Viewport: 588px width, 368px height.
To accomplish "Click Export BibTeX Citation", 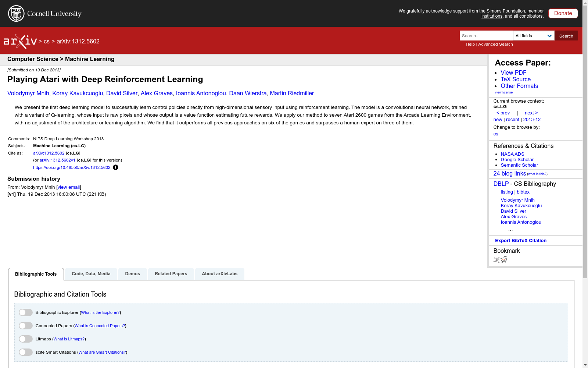I will click(521, 241).
